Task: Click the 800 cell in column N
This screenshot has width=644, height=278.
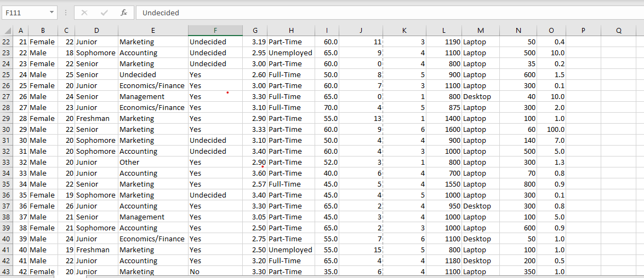Action: pyautogui.click(x=518, y=184)
